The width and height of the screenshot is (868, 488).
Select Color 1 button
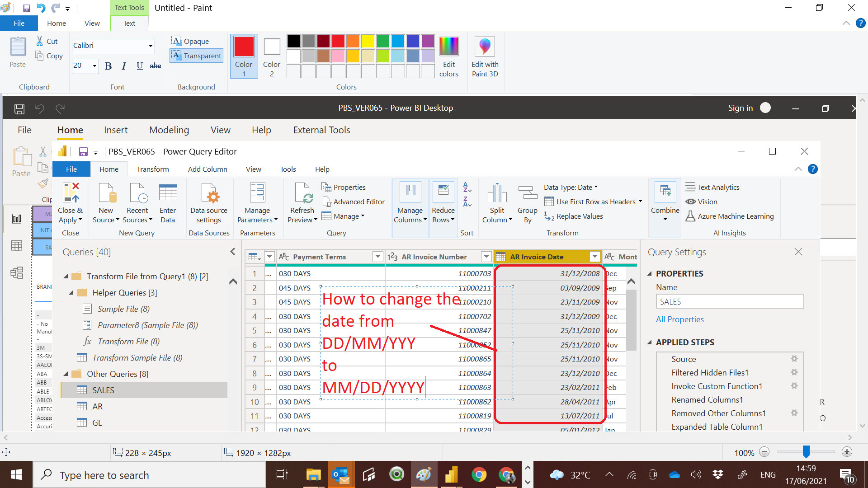click(x=244, y=56)
